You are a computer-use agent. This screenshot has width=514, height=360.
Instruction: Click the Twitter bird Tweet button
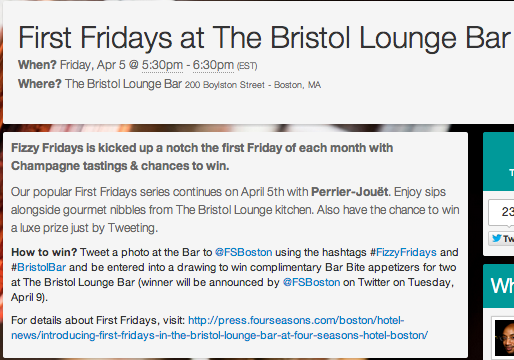click(501, 239)
